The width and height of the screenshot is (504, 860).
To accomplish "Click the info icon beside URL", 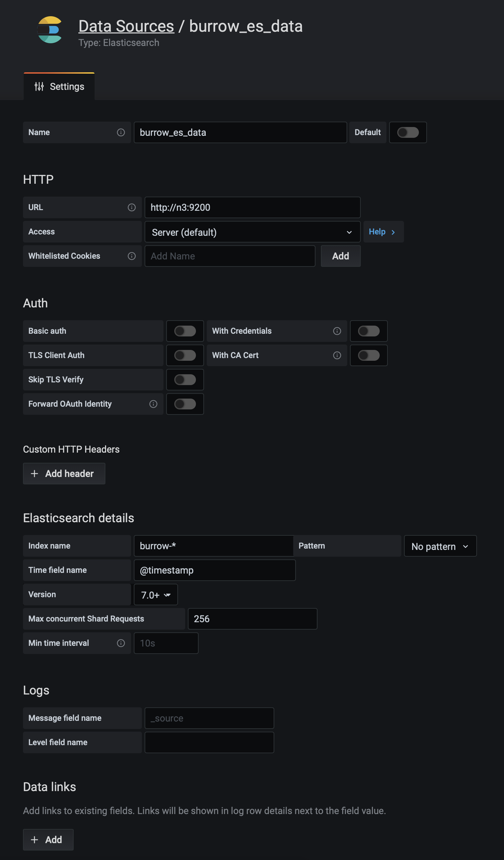I will (x=132, y=207).
